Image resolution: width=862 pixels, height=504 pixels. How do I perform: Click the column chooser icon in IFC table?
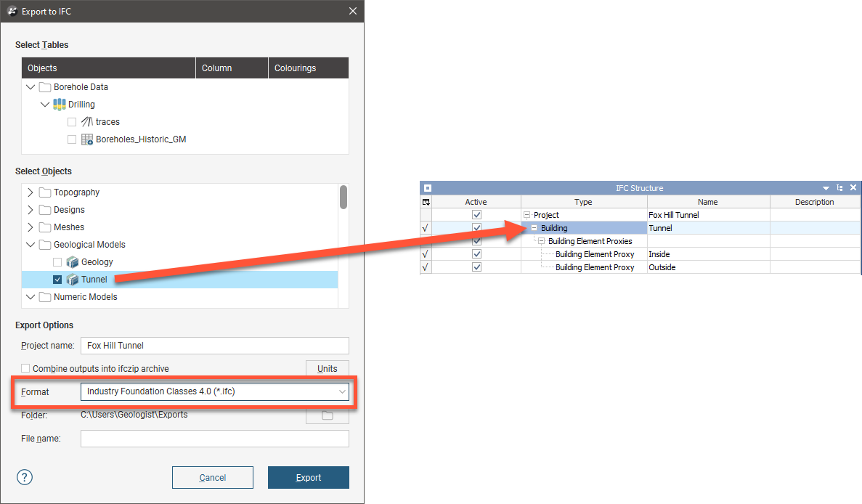click(426, 203)
